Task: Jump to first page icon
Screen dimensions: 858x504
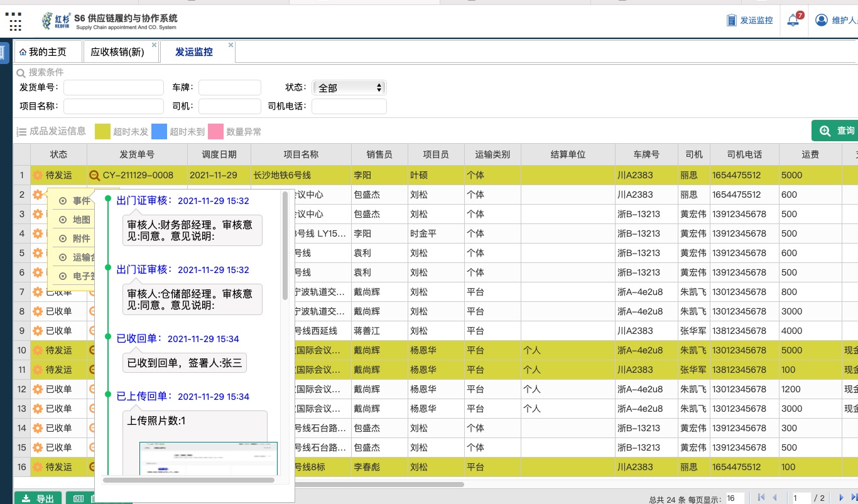Action: coord(761,498)
